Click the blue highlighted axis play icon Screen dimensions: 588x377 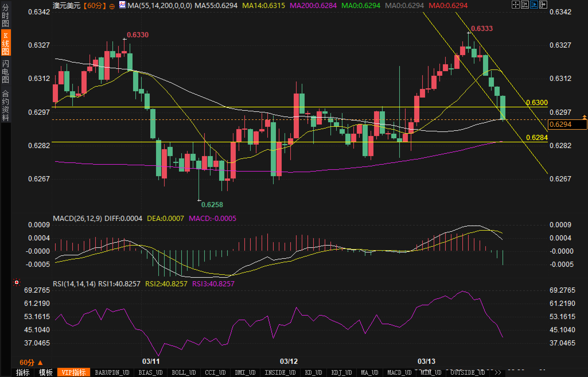pyautogui.click(x=534, y=5)
